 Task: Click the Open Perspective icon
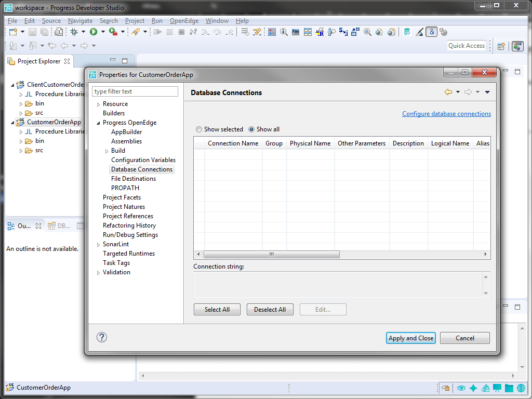(x=501, y=46)
